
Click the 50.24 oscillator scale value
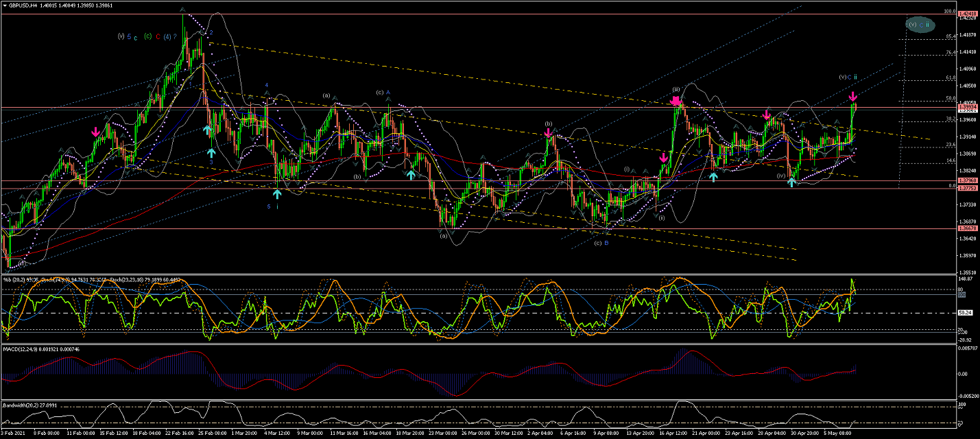click(x=966, y=313)
